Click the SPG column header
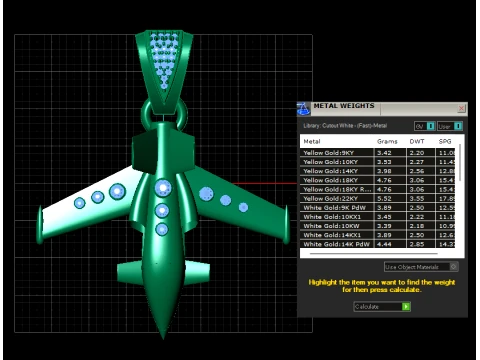 (x=445, y=141)
